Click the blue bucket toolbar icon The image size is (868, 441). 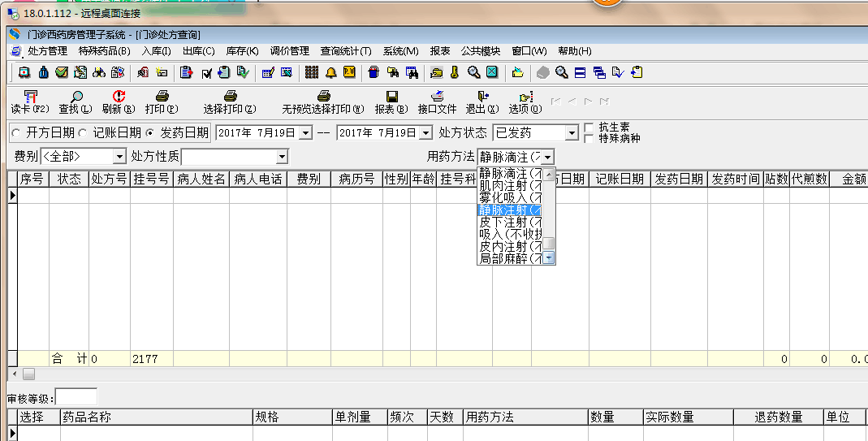pos(374,72)
